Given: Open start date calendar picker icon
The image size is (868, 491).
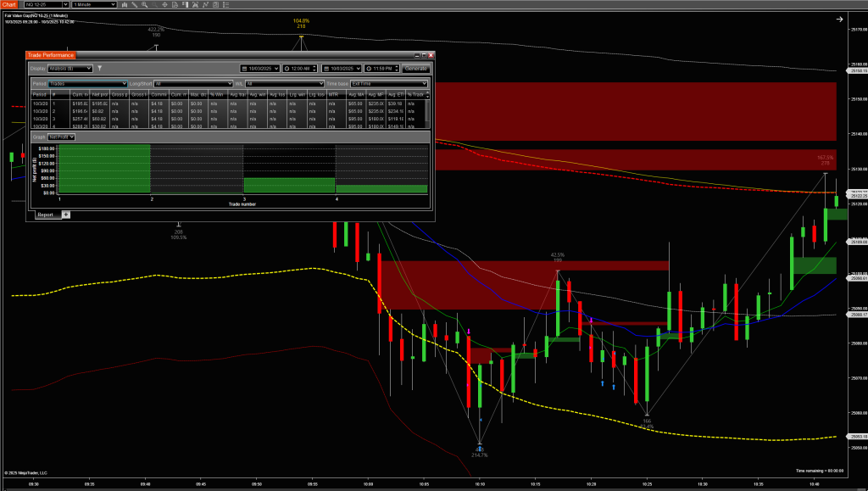Looking at the screenshot, I should click(x=245, y=68).
